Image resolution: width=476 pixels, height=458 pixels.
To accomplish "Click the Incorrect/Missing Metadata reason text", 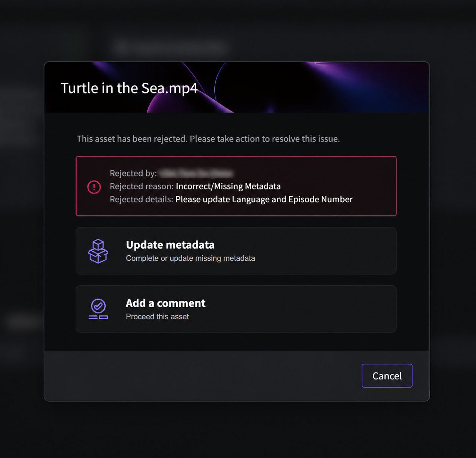I will pos(228,186).
